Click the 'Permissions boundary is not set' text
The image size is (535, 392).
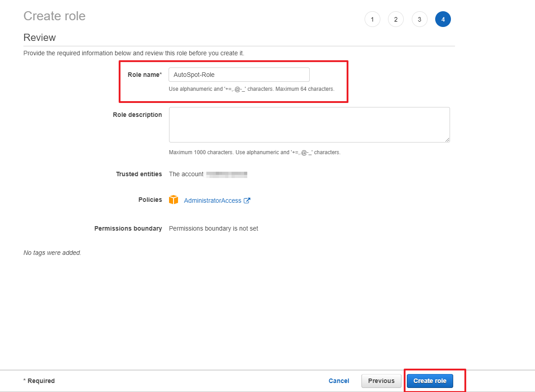click(214, 228)
